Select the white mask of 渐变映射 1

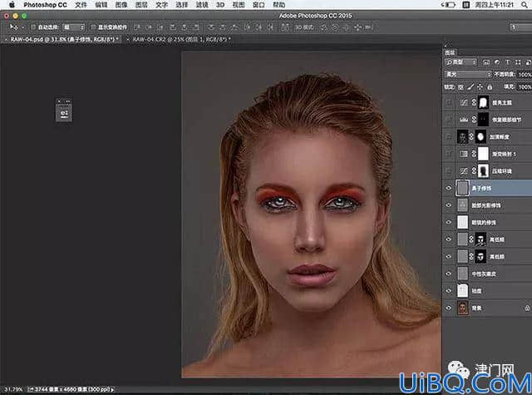click(x=483, y=154)
